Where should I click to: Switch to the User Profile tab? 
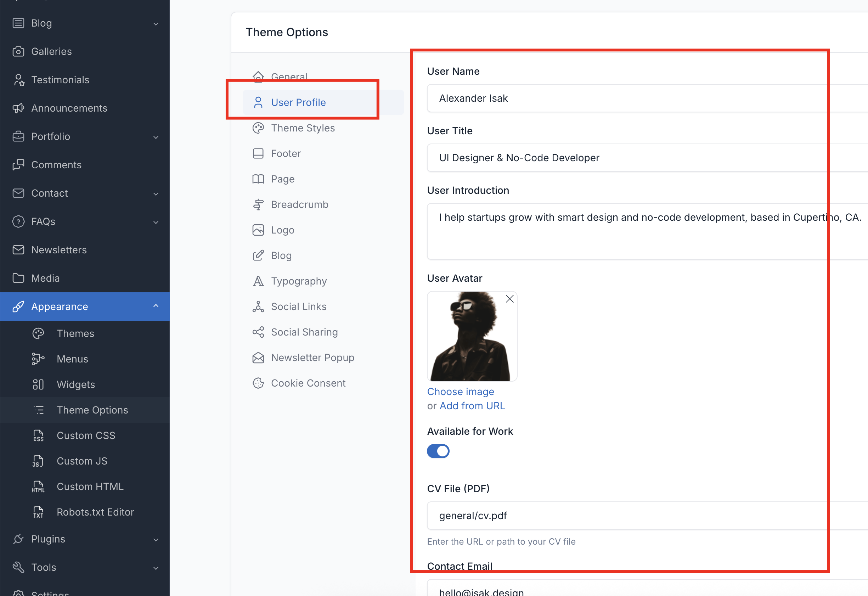pyautogui.click(x=298, y=102)
